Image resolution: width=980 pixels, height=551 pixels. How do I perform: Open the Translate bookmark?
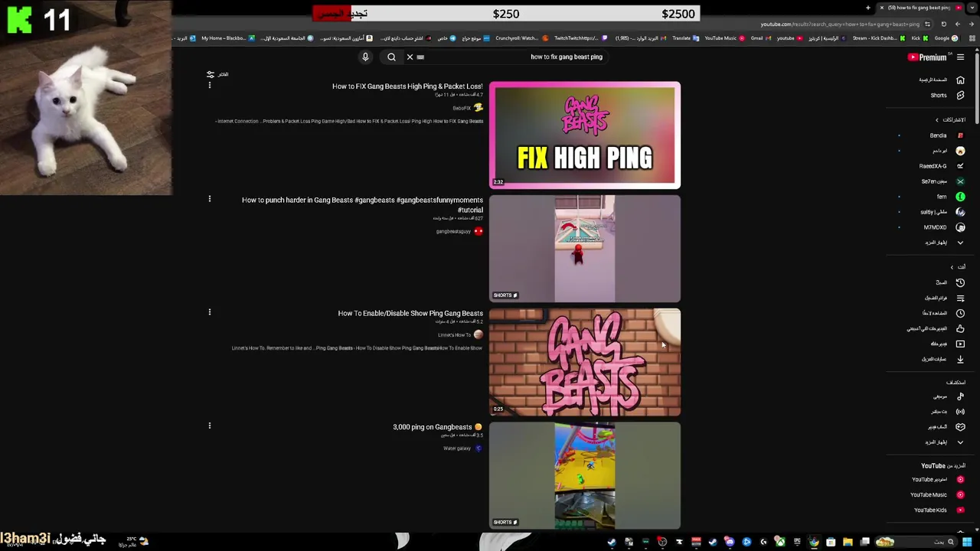pos(685,38)
